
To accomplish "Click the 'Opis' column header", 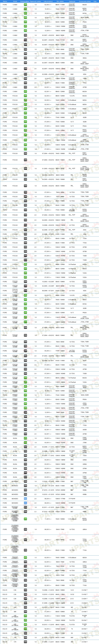I will click(95, 1).
